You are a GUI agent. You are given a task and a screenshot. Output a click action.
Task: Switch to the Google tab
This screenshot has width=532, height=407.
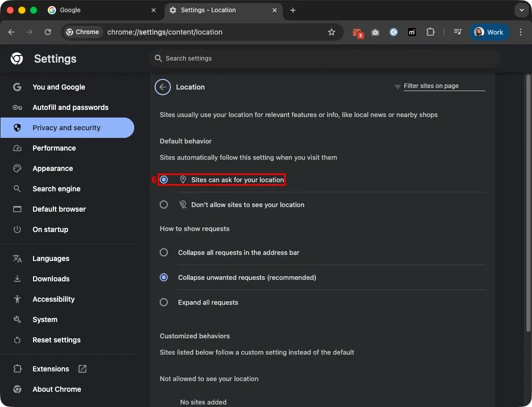102,10
